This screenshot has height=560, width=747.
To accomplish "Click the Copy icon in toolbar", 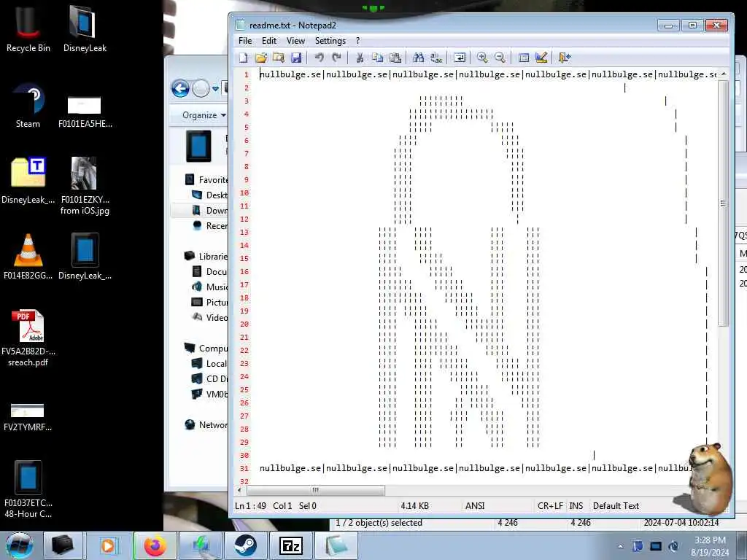I will [x=377, y=58].
